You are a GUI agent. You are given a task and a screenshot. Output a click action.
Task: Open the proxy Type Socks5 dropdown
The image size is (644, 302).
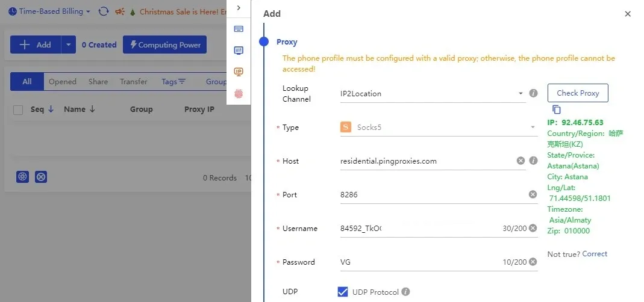pyautogui.click(x=439, y=127)
